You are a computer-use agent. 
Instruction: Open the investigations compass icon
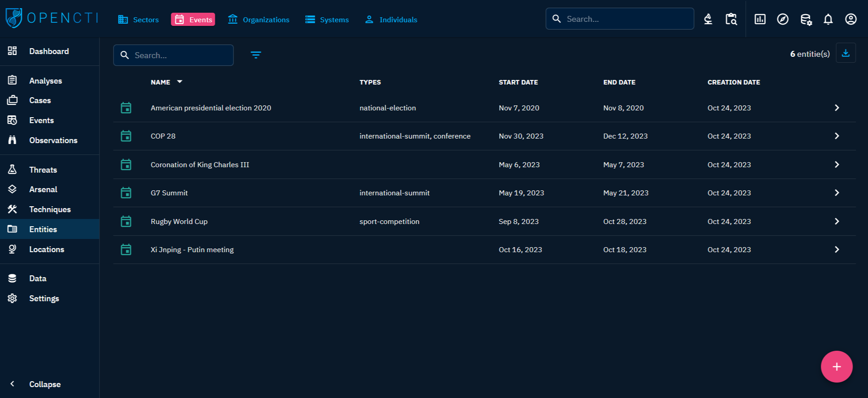click(782, 20)
